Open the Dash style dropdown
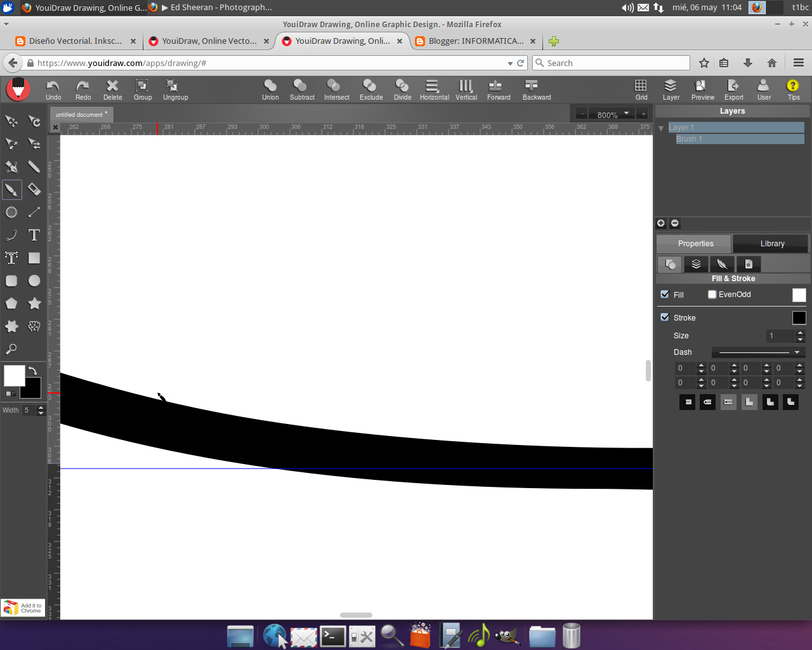 point(797,352)
